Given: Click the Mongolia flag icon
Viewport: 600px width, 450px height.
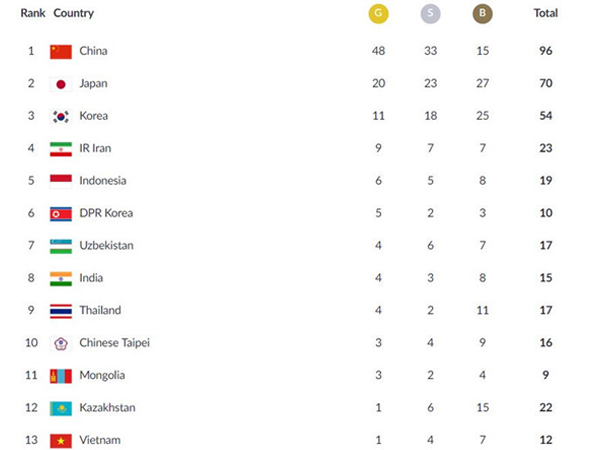Looking at the screenshot, I should coord(61,376).
